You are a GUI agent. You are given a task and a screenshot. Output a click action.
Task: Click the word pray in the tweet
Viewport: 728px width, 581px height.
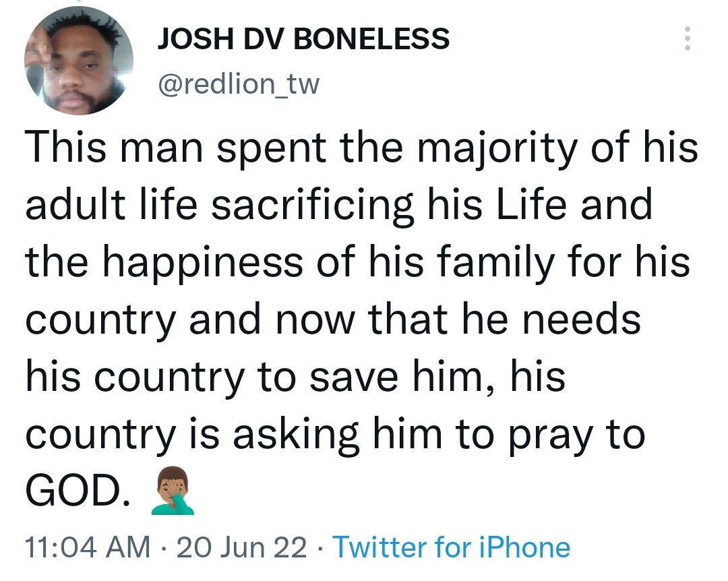point(551,437)
